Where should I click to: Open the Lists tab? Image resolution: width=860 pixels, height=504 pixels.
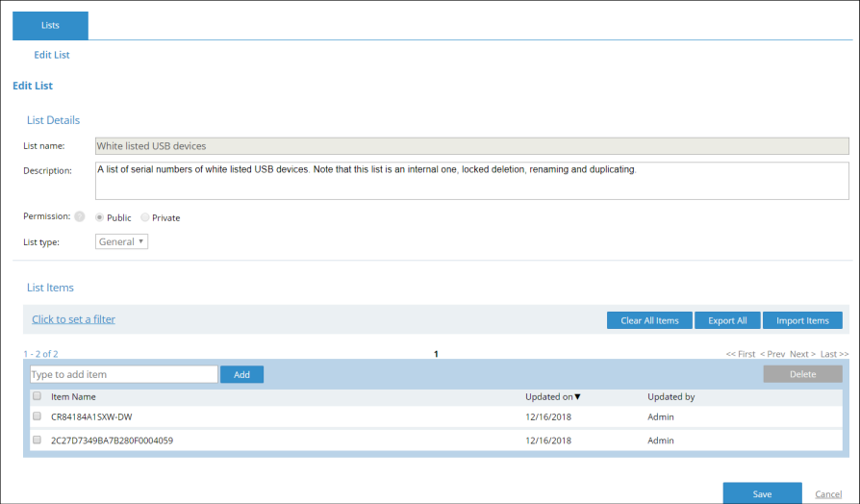click(50, 26)
